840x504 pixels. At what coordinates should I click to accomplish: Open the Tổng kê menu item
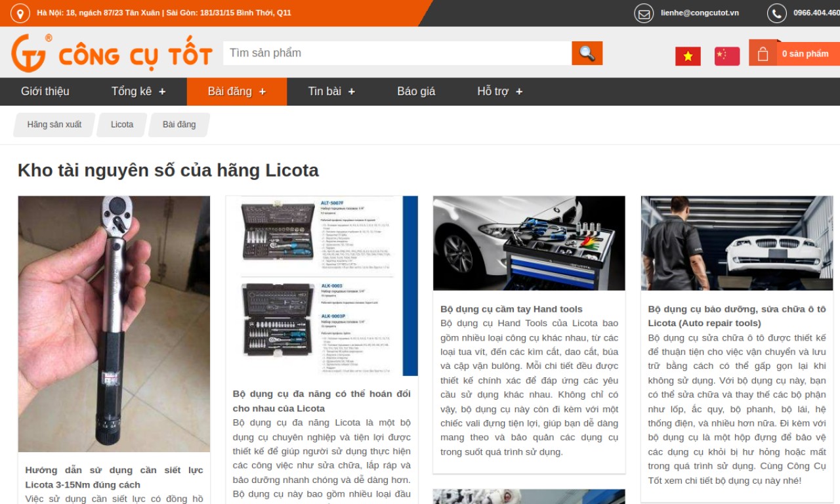click(131, 91)
